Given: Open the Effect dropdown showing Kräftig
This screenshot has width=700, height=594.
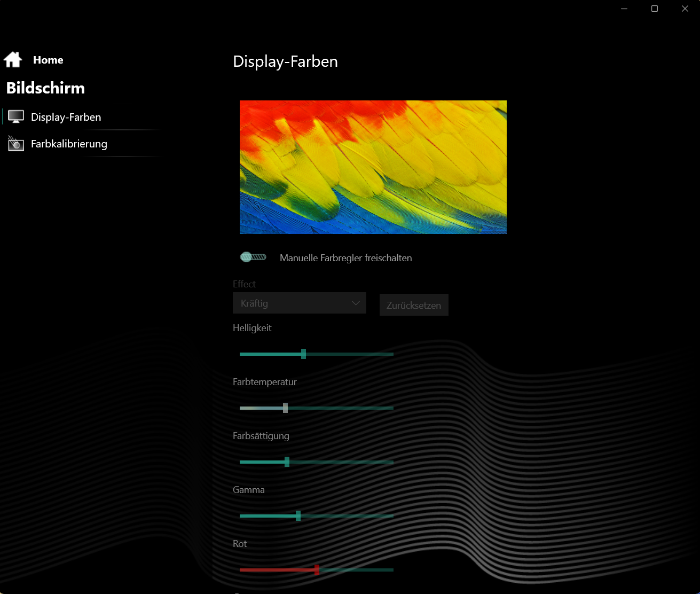Looking at the screenshot, I should 300,303.
